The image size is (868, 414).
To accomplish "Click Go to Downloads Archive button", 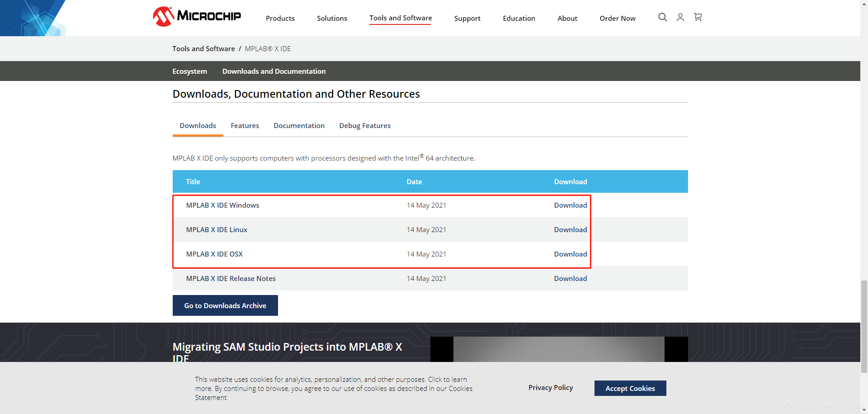I will 225,305.
